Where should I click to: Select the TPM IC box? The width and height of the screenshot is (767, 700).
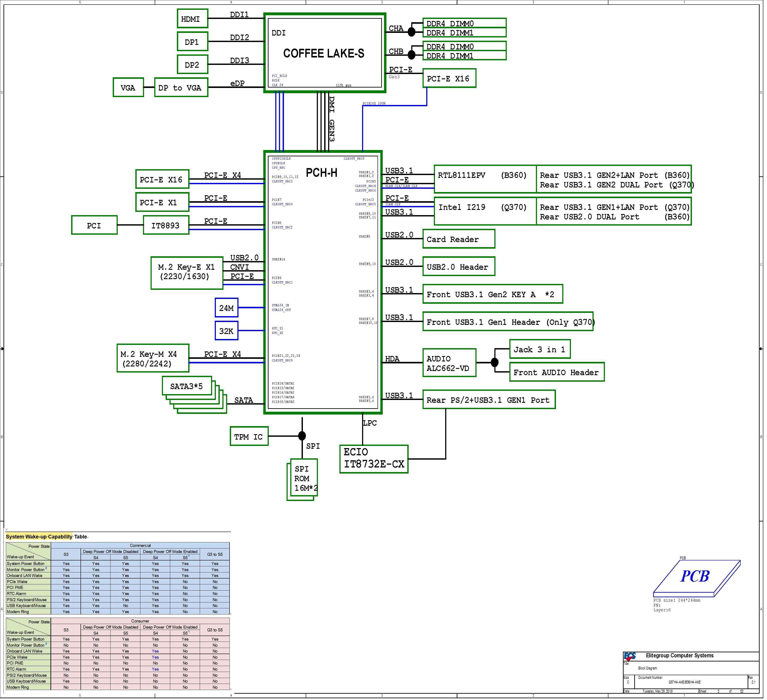click(249, 437)
